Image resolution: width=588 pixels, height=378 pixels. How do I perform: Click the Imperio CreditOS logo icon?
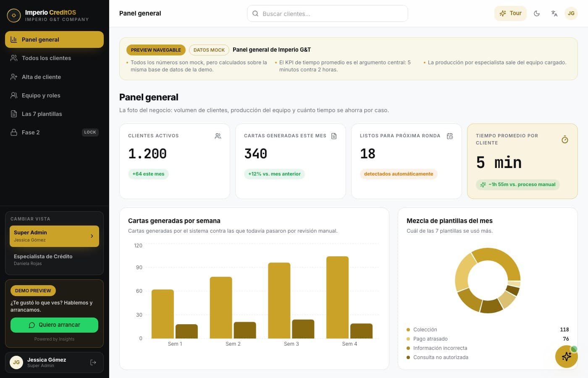click(x=14, y=16)
